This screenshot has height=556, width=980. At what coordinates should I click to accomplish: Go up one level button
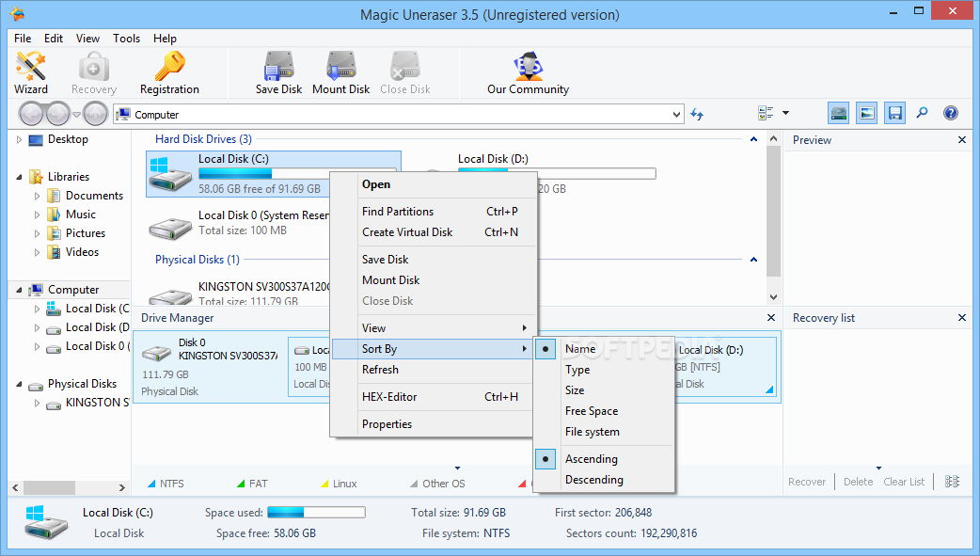(96, 115)
